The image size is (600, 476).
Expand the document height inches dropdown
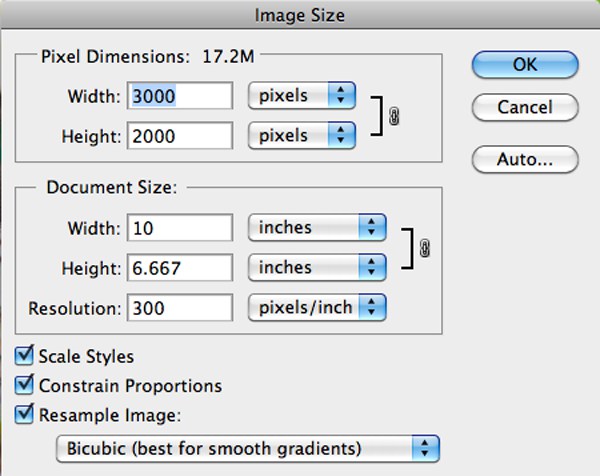(317, 267)
